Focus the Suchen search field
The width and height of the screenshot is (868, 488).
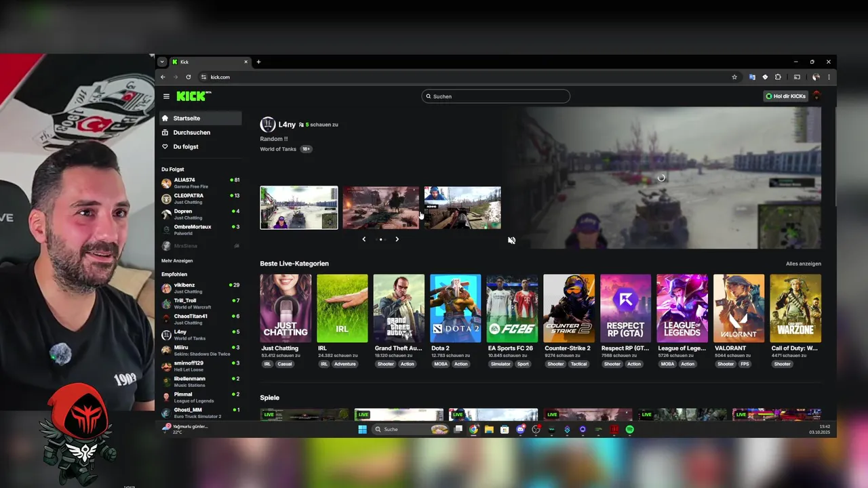496,96
